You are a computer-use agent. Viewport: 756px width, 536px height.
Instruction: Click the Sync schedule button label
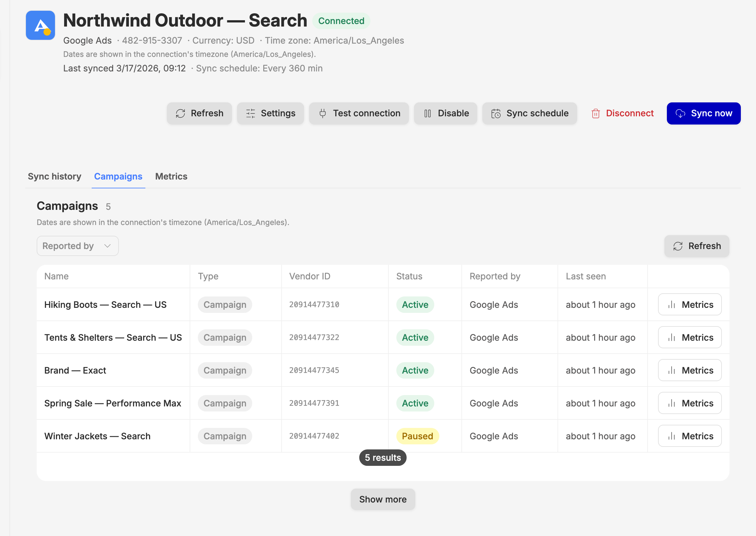(537, 113)
